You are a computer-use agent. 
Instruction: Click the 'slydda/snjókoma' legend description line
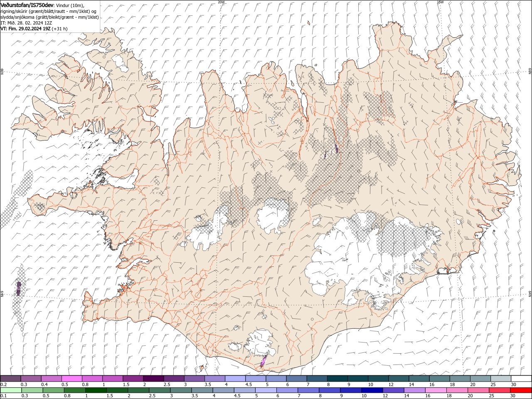(49, 17)
